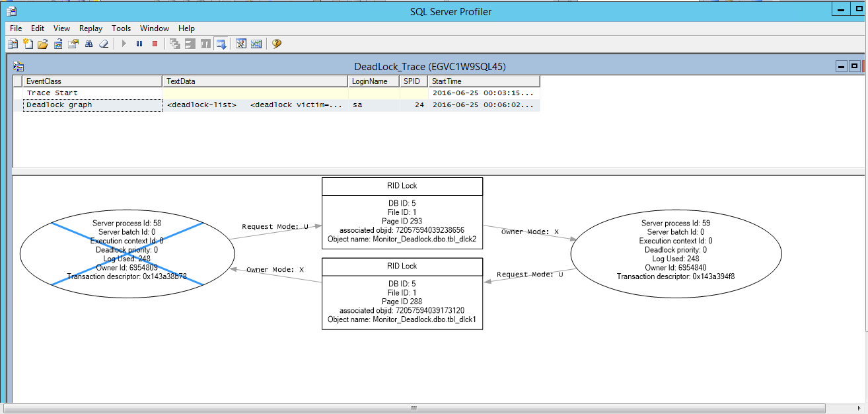Click the LoginName column header
868x414 pixels.
click(374, 81)
